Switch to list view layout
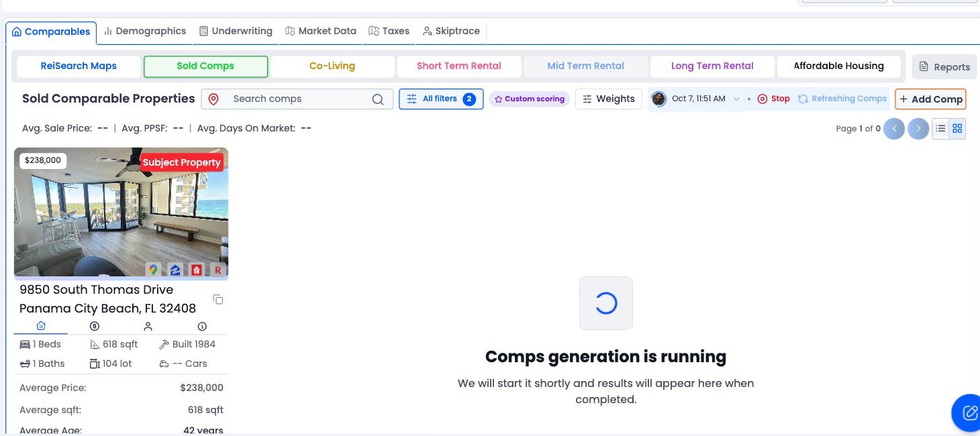The width and height of the screenshot is (980, 436). coord(940,128)
